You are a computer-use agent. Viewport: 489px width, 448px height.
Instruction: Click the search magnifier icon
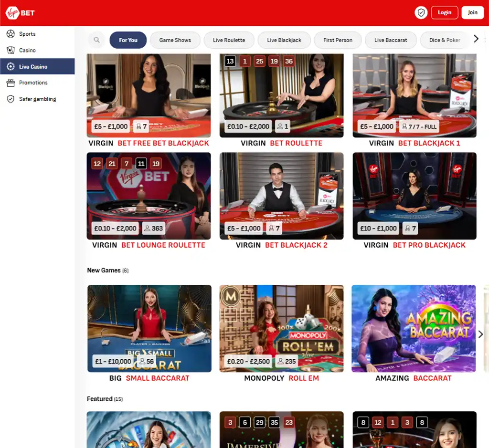pyautogui.click(x=96, y=40)
